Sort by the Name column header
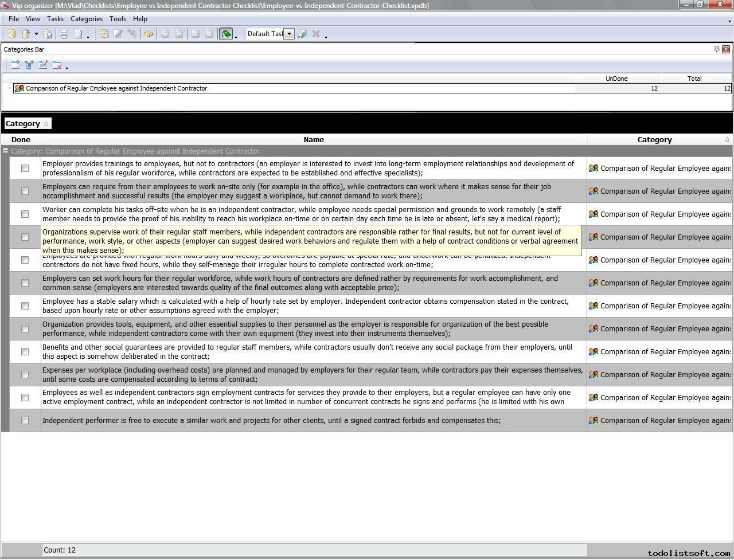 tap(314, 140)
